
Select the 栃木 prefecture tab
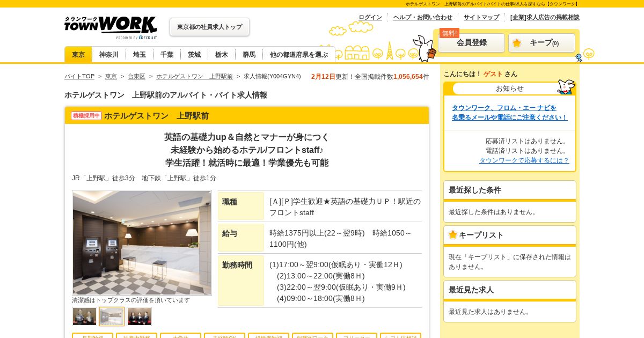[222, 55]
